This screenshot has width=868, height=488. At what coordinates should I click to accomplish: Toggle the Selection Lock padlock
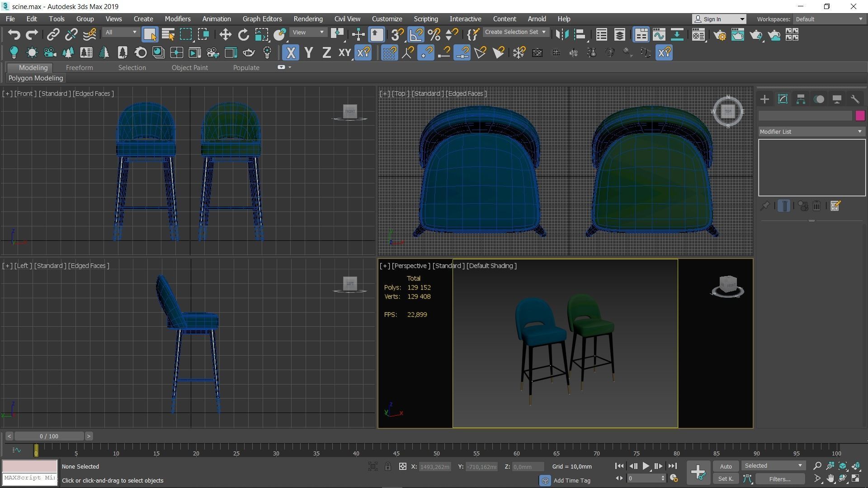coord(388,467)
